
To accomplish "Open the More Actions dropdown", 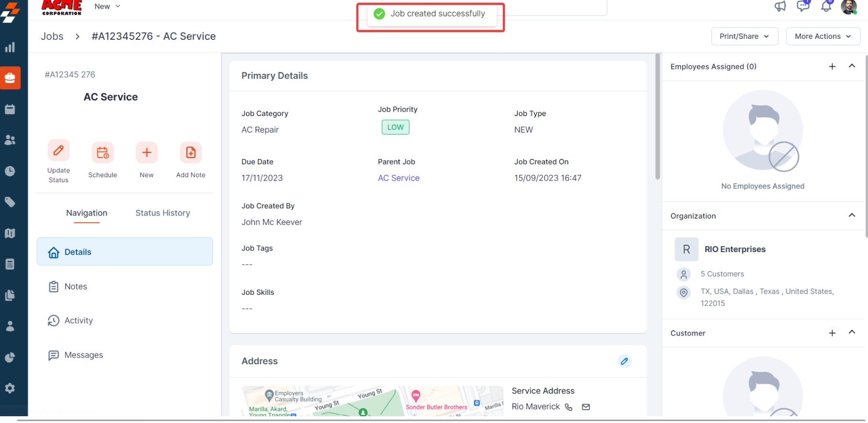I will click(x=823, y=36).
